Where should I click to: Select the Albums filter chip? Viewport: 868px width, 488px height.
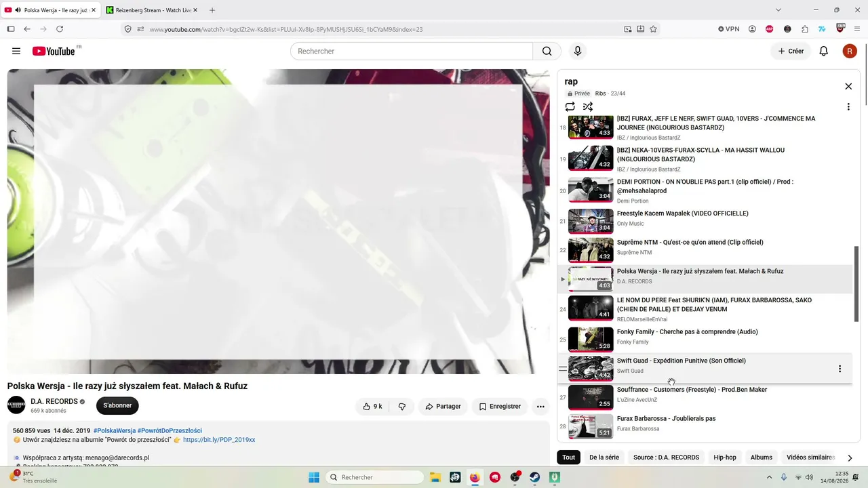pos(762,457)
